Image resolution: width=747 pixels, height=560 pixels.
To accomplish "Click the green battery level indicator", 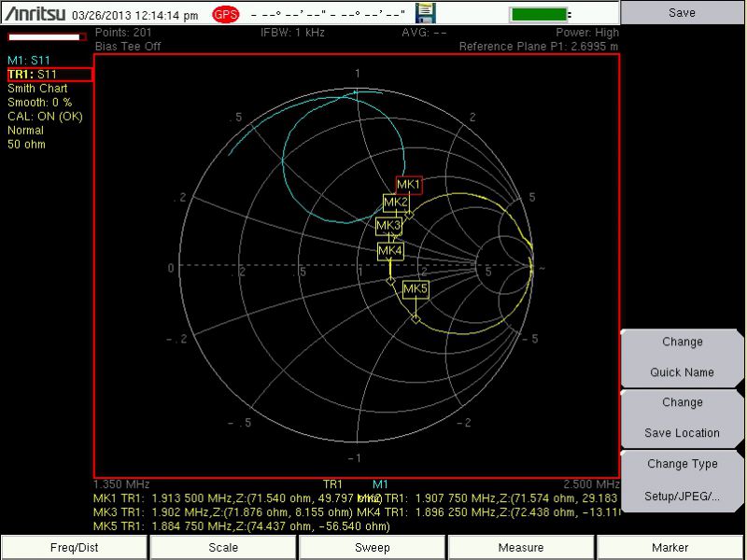I will 539,14.
